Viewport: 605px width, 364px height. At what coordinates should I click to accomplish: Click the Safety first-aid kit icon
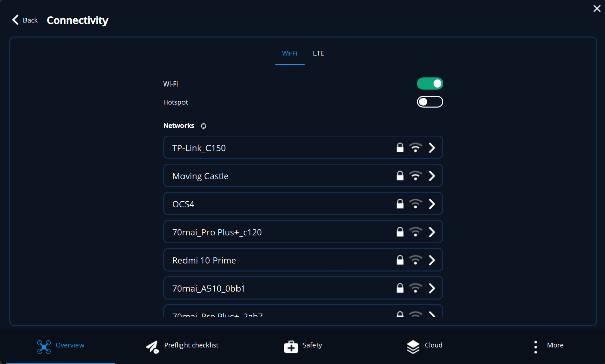tap(291, 347)
